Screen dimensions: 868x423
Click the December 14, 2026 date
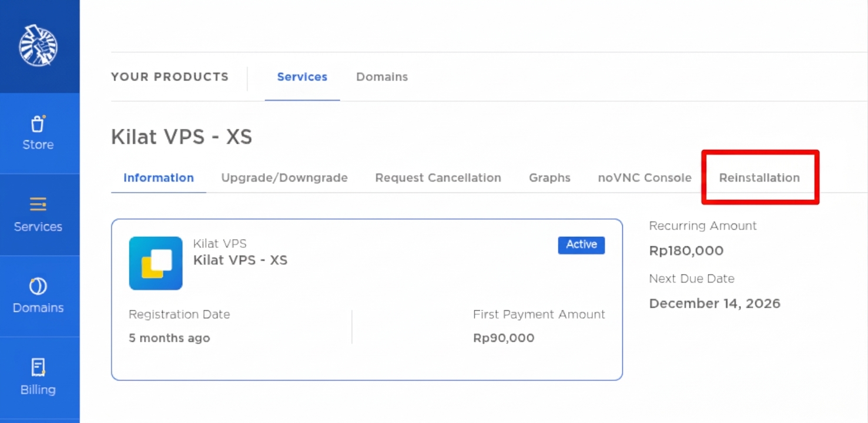pyautogui.click(x=715, y=304)
